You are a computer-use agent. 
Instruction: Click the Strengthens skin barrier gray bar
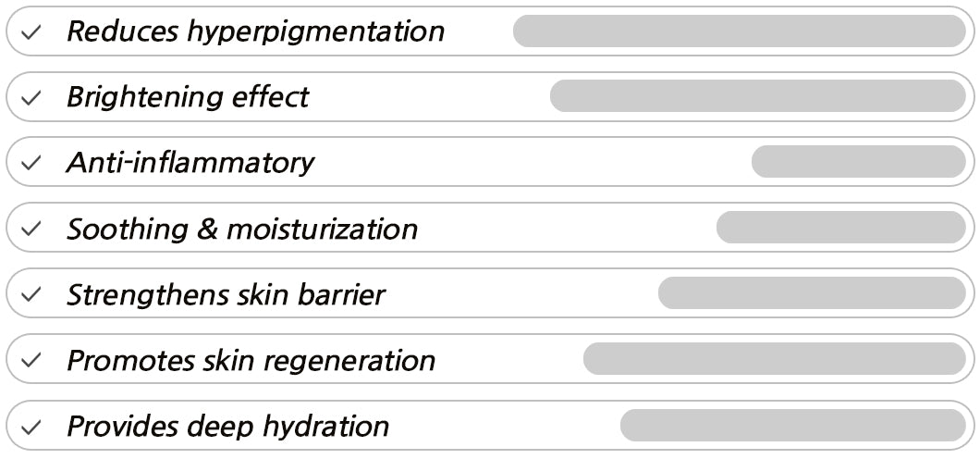coord(812,293)
